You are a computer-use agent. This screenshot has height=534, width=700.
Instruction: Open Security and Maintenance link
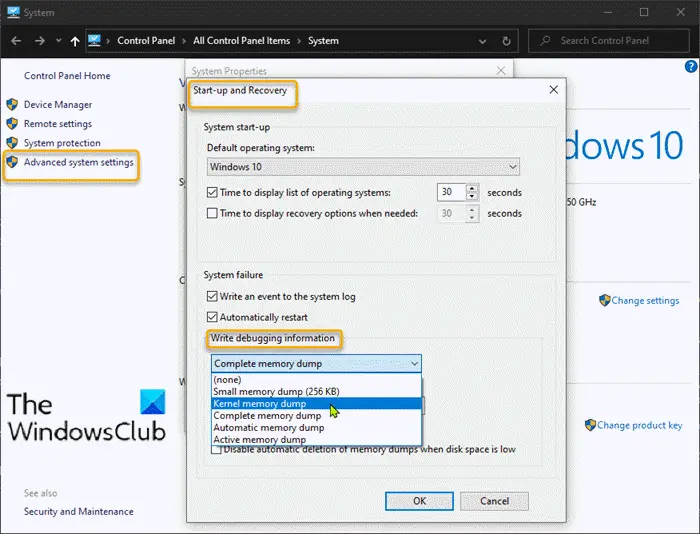(x=79, y=512)
